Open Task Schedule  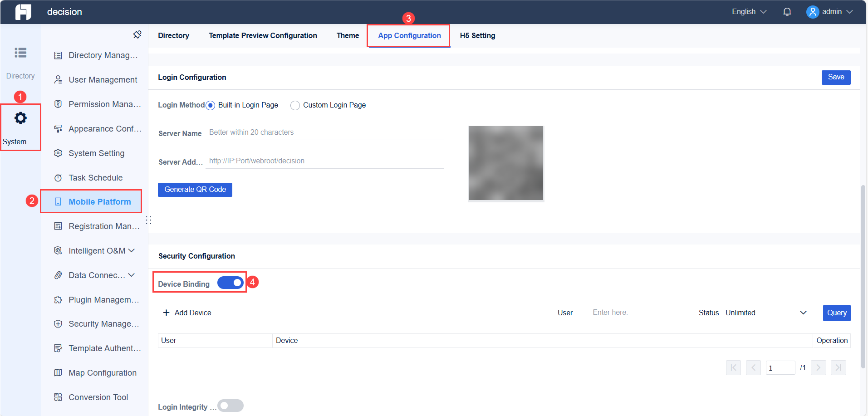96,178
